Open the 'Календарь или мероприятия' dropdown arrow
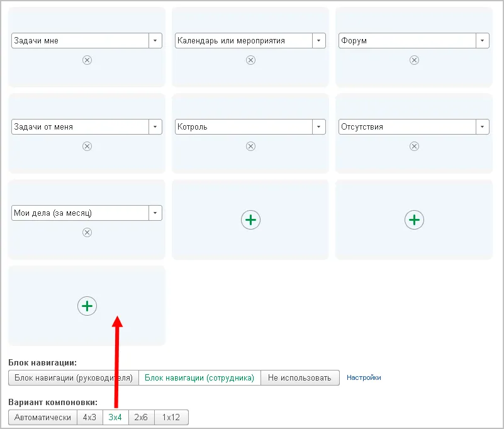Viewport: 504px width, 429px height. tap(319, 40)
